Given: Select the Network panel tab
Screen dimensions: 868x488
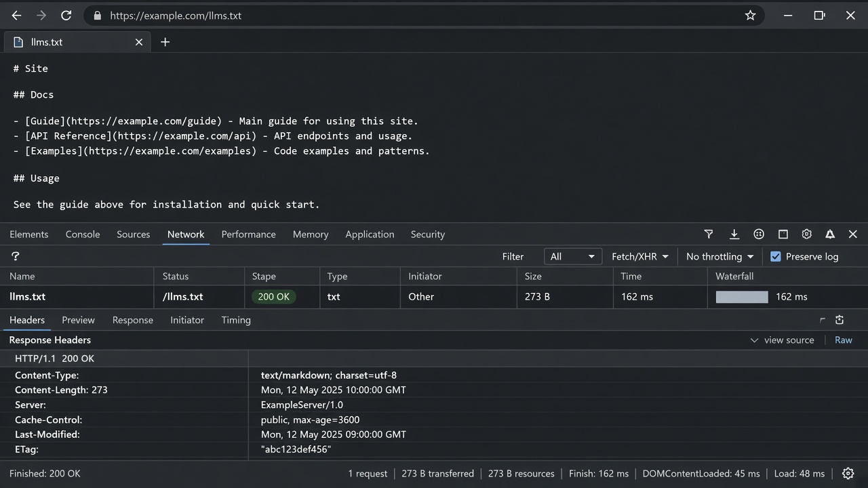Looking at the screenshot, I should (x=186, y=235).
